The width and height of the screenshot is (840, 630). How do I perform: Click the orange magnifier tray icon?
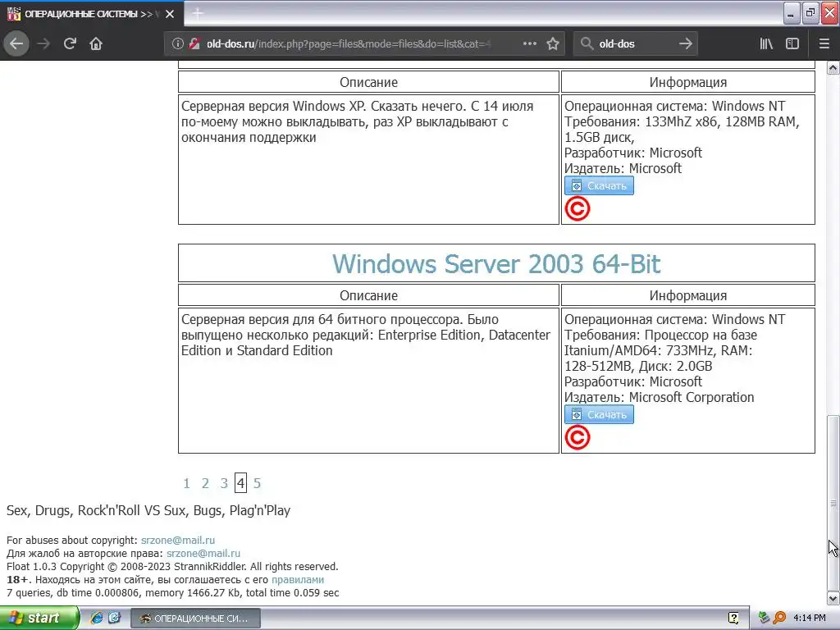(x=779, y=618)
